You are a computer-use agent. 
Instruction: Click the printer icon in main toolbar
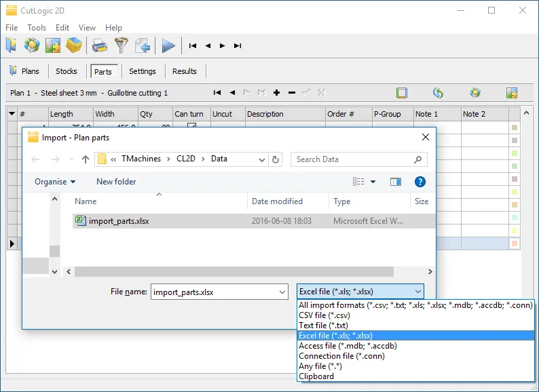(x=100, y=45)
